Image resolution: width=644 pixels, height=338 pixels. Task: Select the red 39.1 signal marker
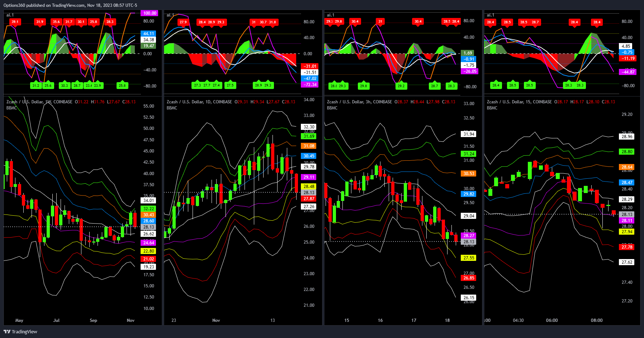pos(15,22)
